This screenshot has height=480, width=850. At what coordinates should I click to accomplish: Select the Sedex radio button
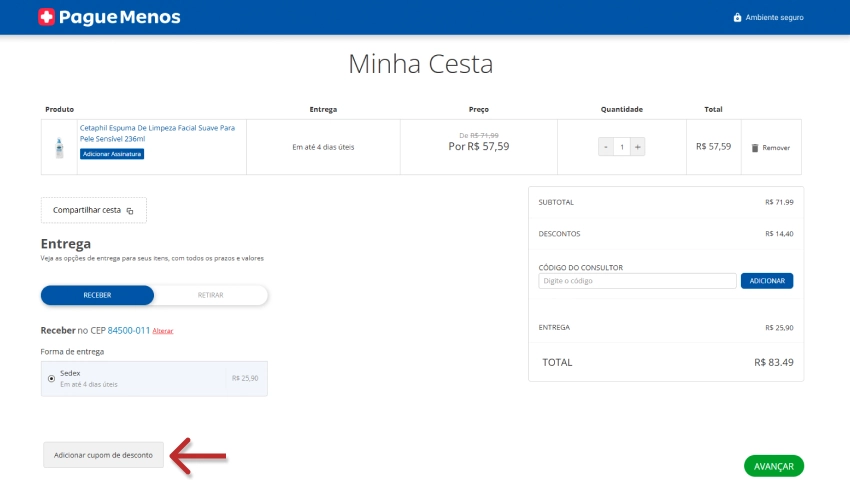coord(51,379)
